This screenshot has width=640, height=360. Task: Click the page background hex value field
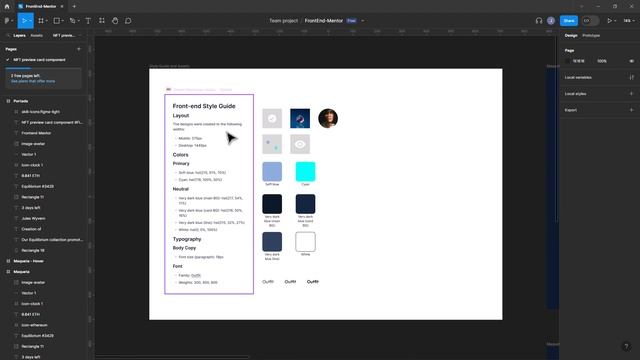coord(578,61)
